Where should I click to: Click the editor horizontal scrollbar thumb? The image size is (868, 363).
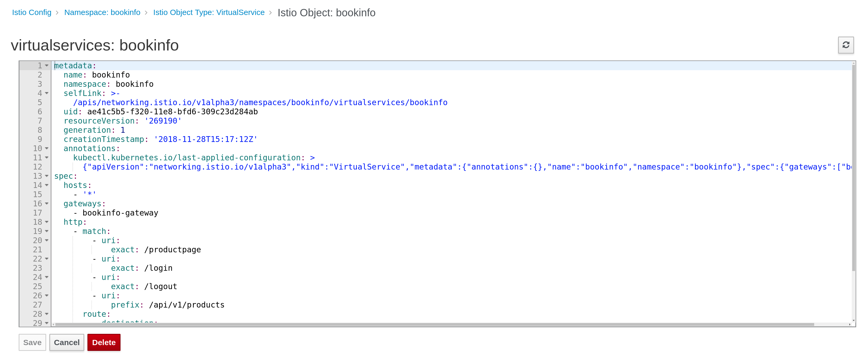pos(435,324)
